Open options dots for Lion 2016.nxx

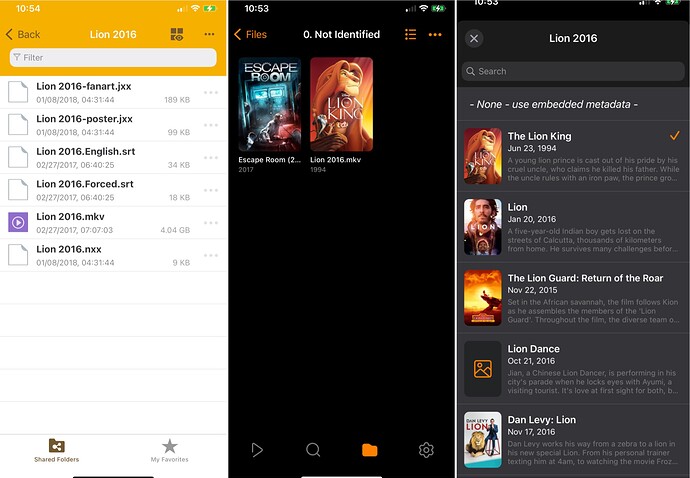(x=211, y=255)
